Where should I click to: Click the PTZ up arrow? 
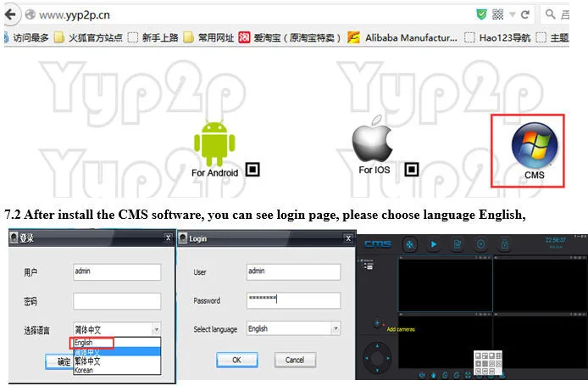click(x=377, y=345)
